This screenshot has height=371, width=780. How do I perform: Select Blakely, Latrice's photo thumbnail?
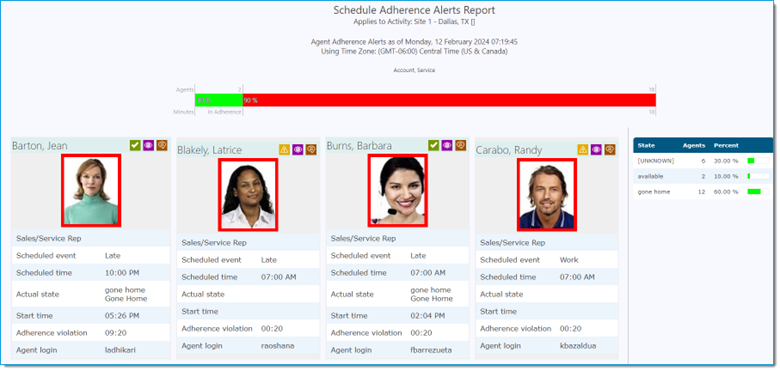(248, 195)
